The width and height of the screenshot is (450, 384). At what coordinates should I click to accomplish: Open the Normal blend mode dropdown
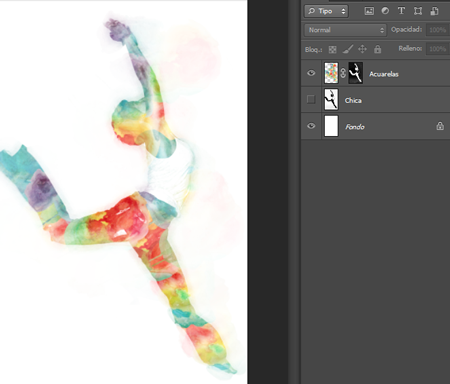click(345, 30)
